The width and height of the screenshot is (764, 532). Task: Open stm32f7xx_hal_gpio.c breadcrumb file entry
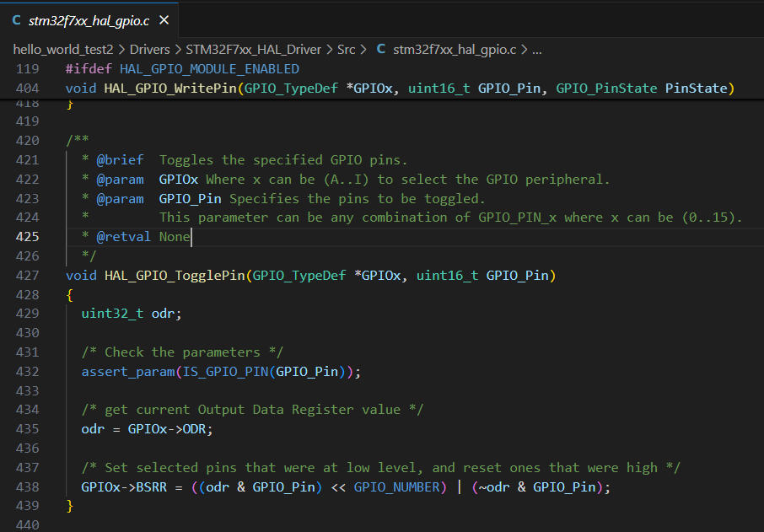(455, 50)
